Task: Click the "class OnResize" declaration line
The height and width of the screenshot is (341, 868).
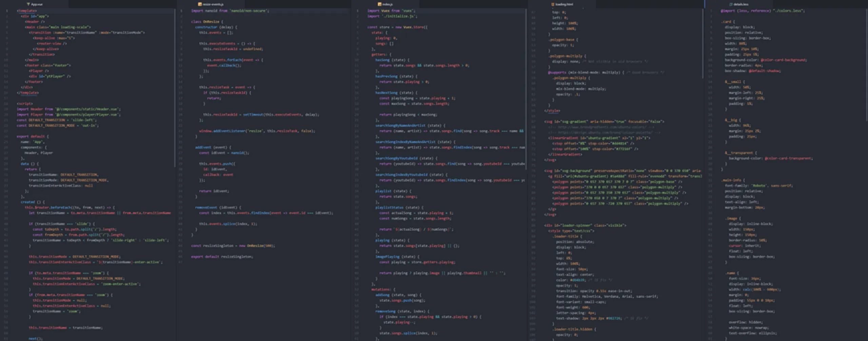Action: (x=207, y=22)
